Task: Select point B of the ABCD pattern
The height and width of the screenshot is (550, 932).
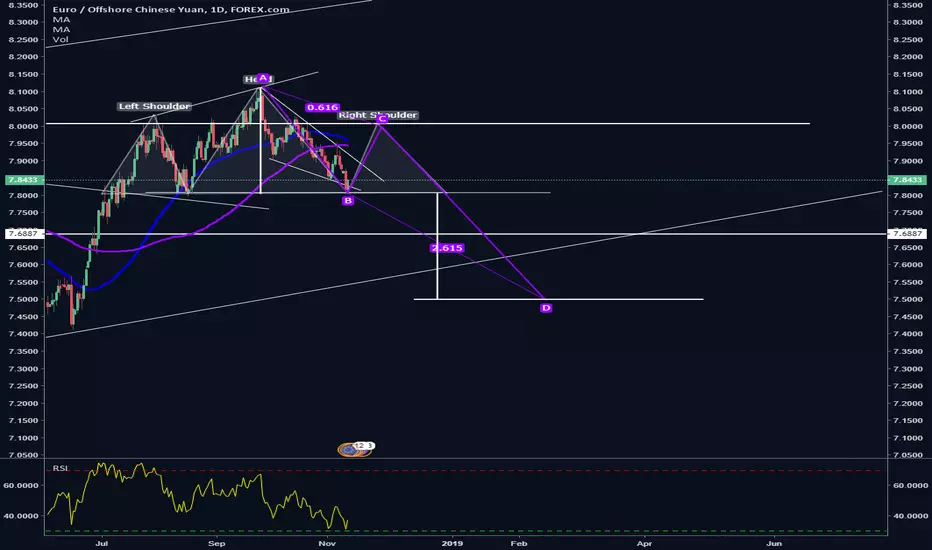Action: [348, 201]
